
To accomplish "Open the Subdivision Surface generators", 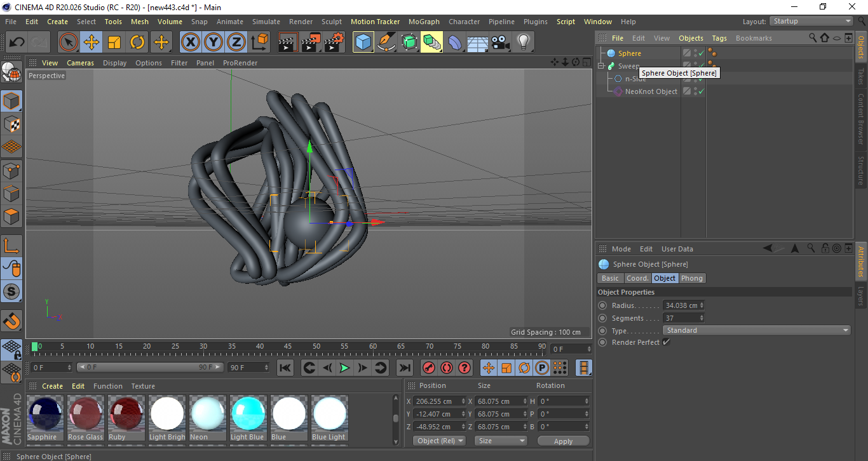I will (409, 43).
